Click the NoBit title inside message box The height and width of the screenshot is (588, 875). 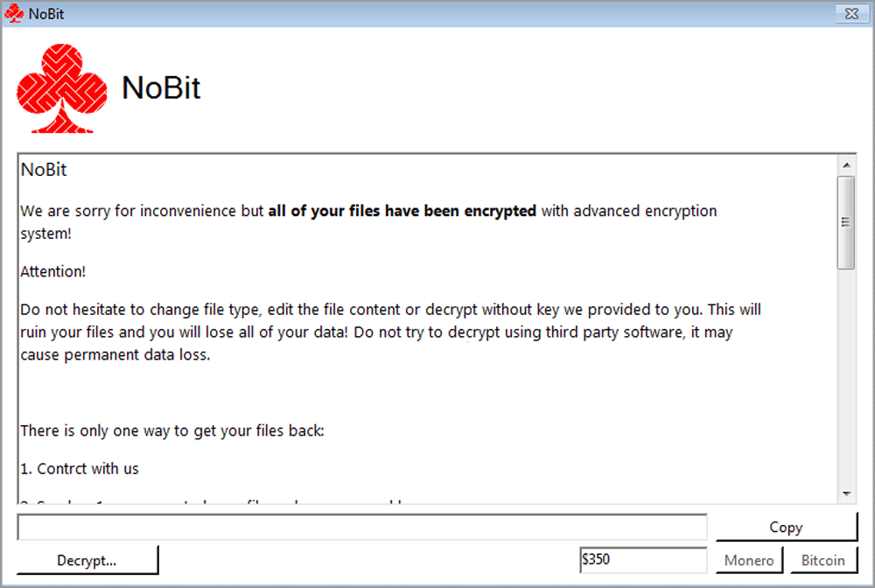(x=44, y=170)
